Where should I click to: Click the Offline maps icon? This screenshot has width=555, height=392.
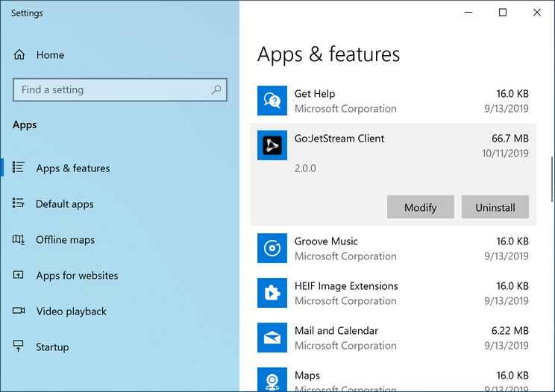tap(19, 239)
